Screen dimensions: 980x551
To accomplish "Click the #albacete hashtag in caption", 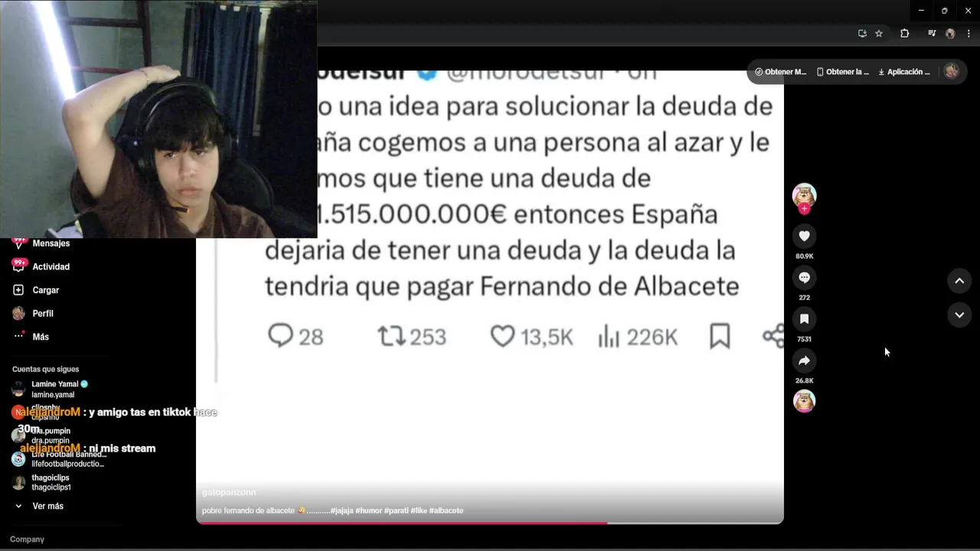I will click(446, 510).
